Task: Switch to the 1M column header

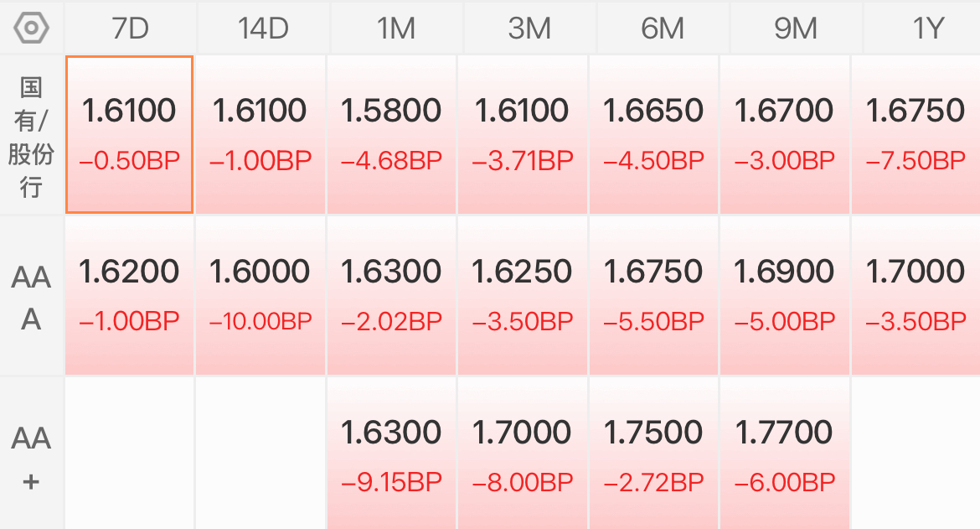Action: pos(396,29)
